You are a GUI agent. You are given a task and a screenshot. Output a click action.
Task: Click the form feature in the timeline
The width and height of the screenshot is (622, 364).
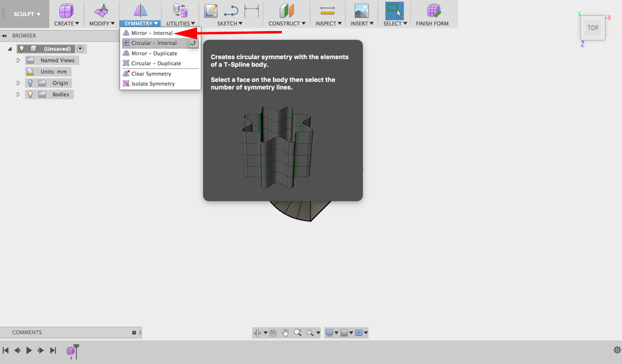(x=71, y=351)
